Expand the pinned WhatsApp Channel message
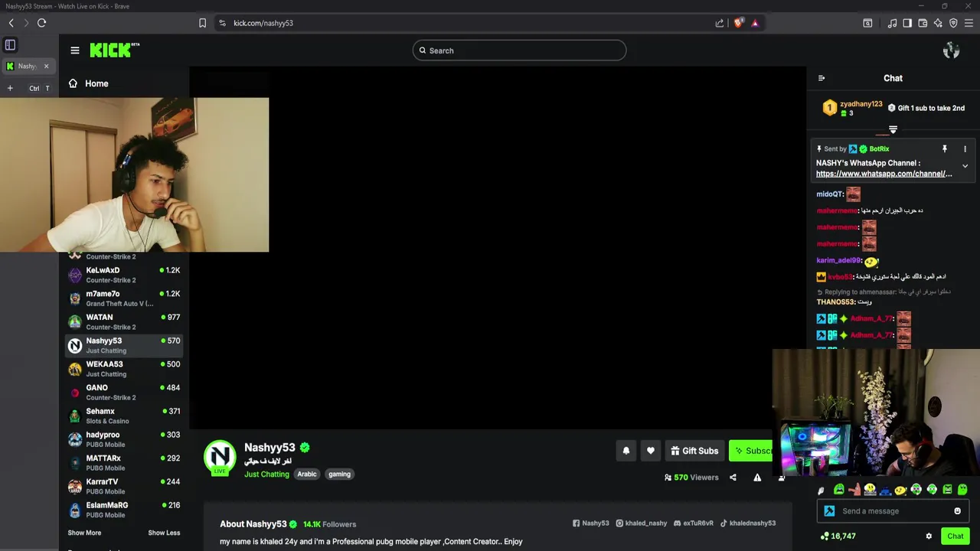The height and width of the screenshot is (551, 980). [x=965, y=166]
